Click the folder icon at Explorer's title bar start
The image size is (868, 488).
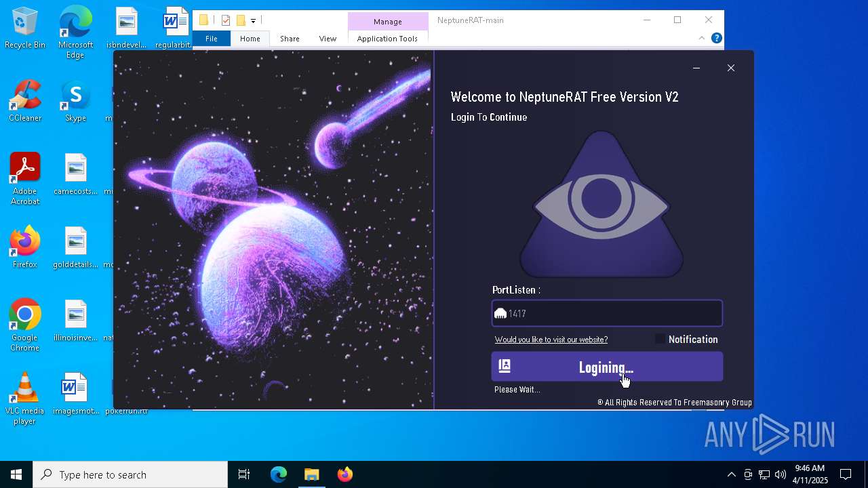tap(203, 20)
